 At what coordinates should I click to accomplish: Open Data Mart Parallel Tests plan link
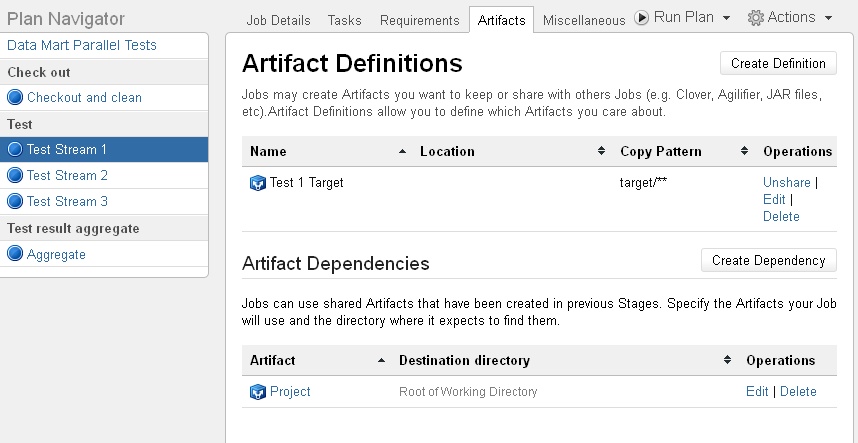(x=82, y=45)
